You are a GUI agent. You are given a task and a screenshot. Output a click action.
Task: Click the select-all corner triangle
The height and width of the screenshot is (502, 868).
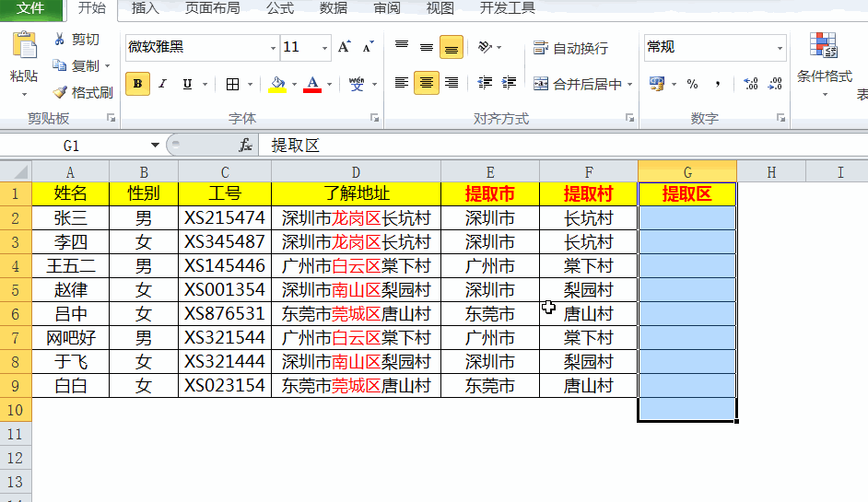16,171
